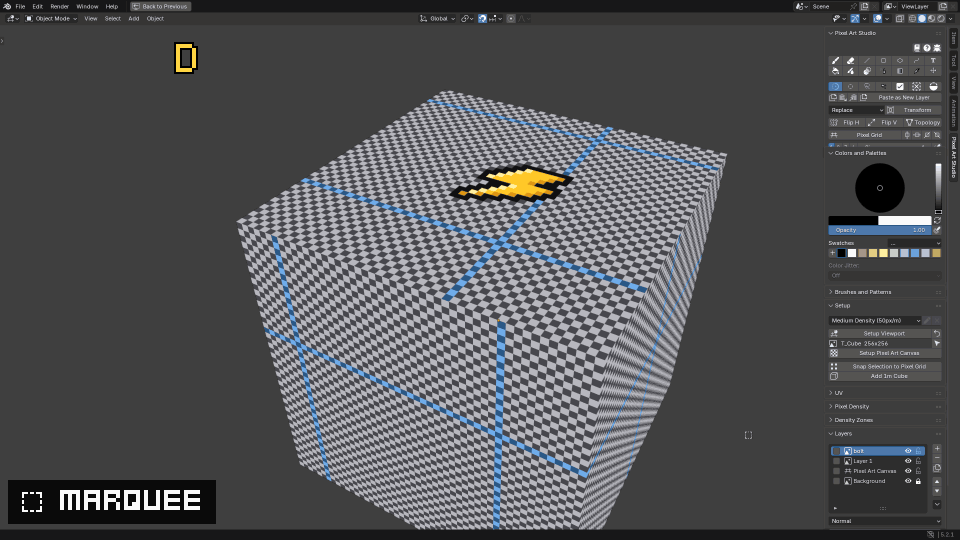Click the bug report icon
The width and height of the screenshot is (960, 540).
[x=937, y=48]
